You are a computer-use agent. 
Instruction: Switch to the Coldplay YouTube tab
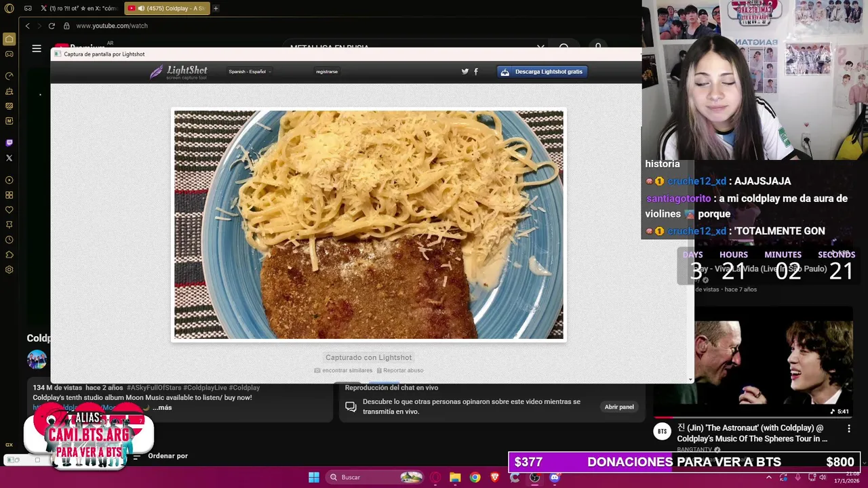click(x=167, y=8)
